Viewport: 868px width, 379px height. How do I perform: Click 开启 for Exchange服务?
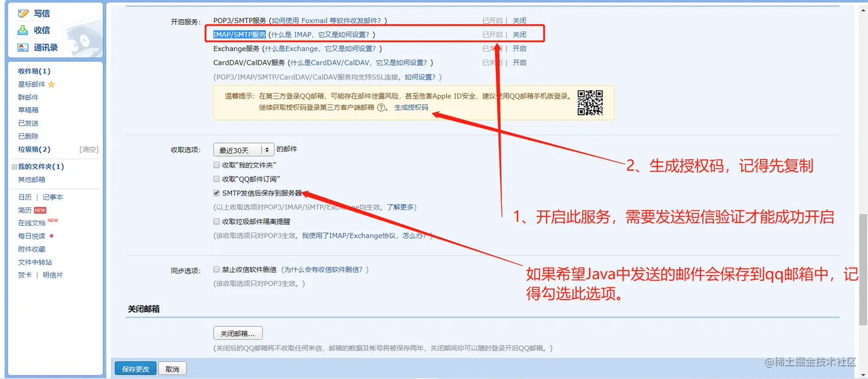click(520, 49)
